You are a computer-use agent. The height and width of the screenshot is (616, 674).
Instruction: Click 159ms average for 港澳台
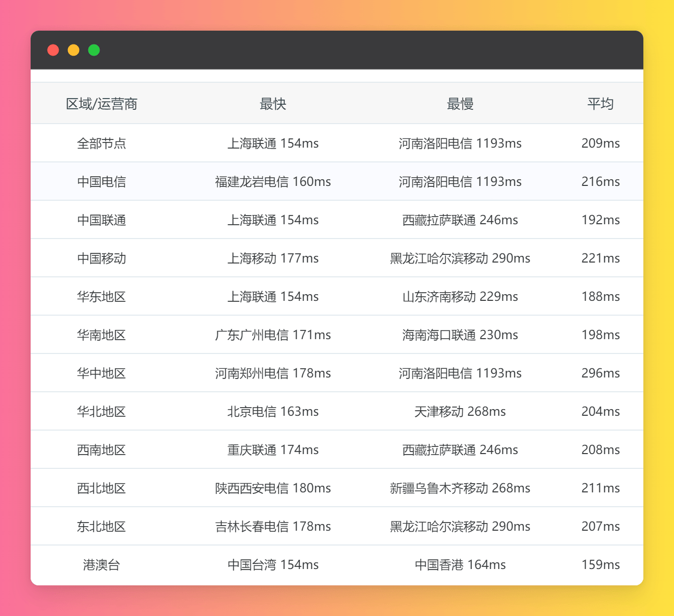pos(600,565)
